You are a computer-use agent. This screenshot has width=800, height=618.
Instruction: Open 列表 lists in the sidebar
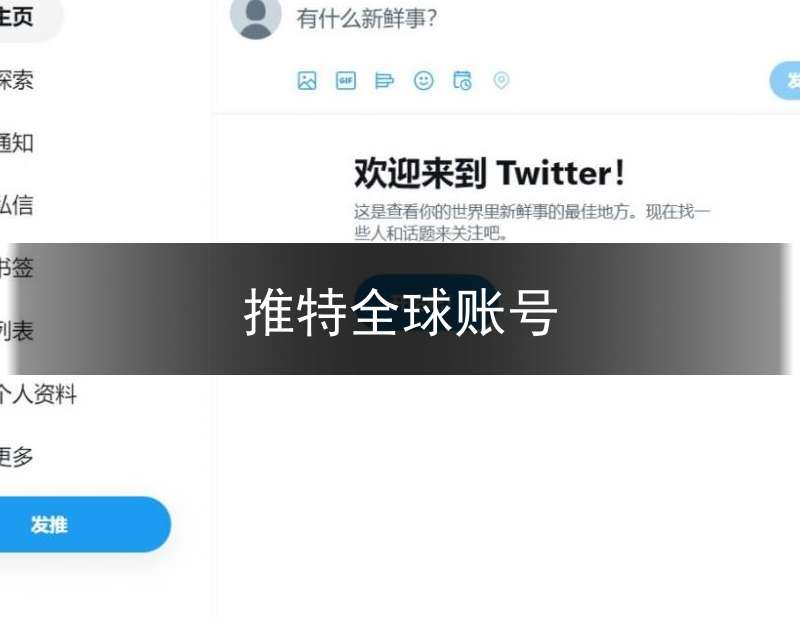(16, 331)
